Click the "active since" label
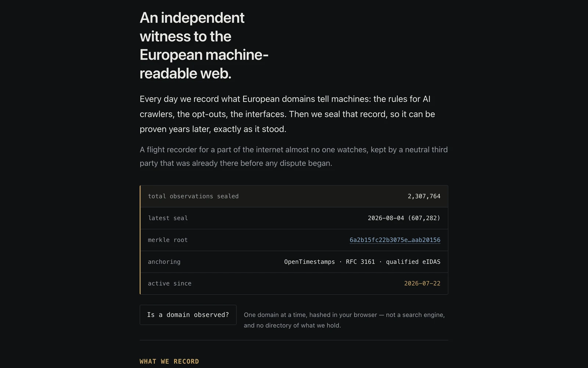 [x=169, y=283]
